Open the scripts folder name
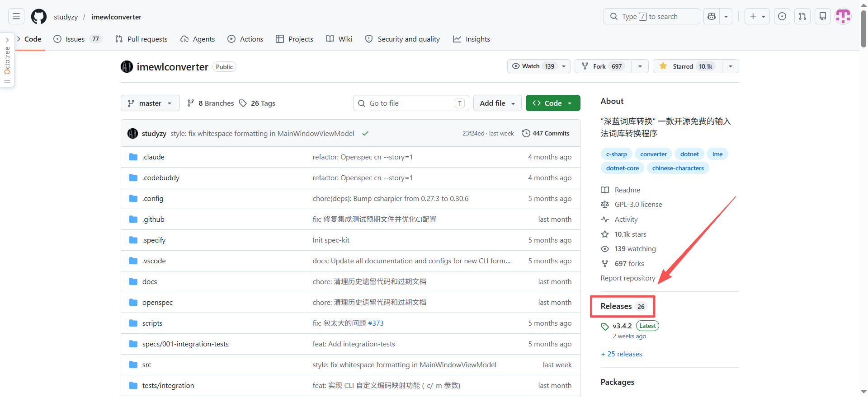Image resolution: width=868 pixels, height=397 pixels. pos(152,323)
